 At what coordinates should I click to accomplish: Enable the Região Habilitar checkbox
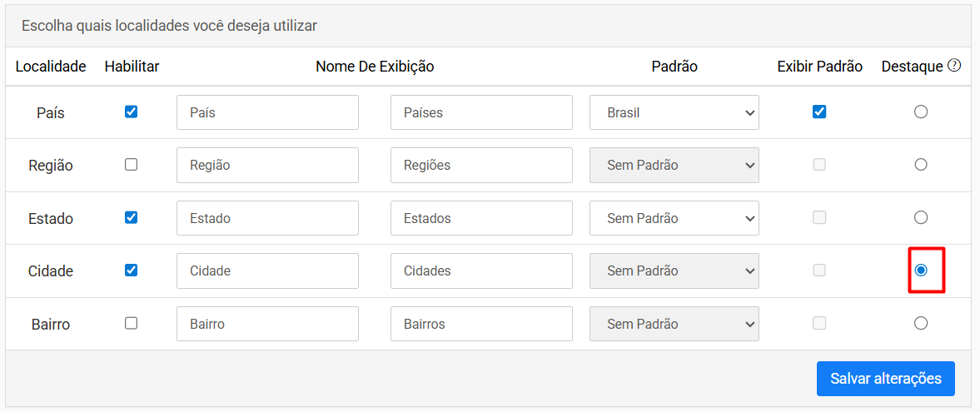click(x=132, y=165)
